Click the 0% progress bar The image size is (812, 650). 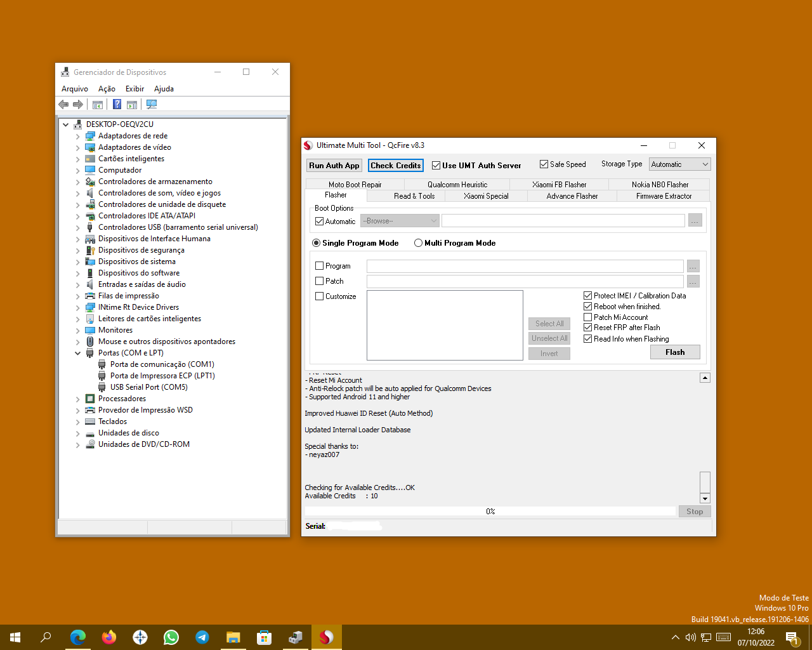pyautogui.click(x=490, y=511)
